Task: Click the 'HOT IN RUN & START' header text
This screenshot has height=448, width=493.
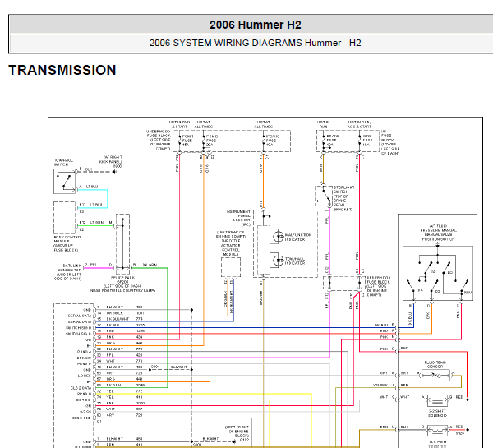Action: coord(179,124)
